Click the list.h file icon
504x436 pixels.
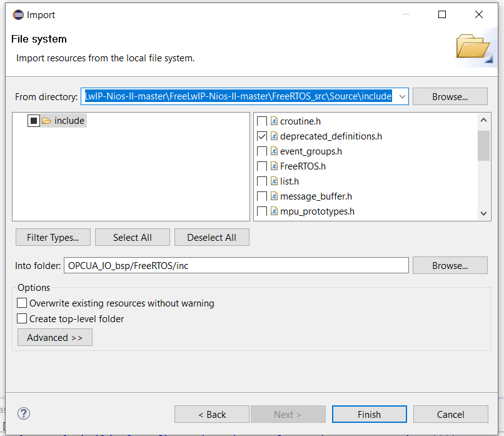coord(274,181)
